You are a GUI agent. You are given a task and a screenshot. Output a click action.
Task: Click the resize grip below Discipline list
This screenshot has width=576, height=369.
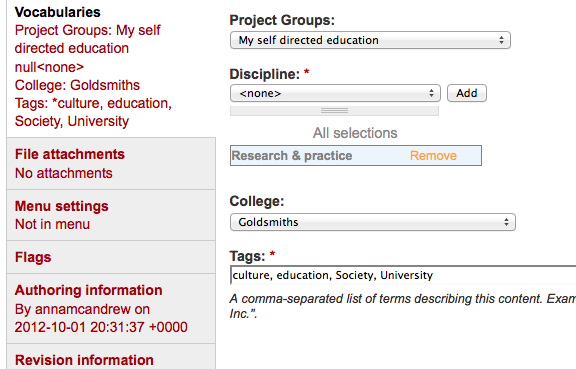(x=334, y=111)
